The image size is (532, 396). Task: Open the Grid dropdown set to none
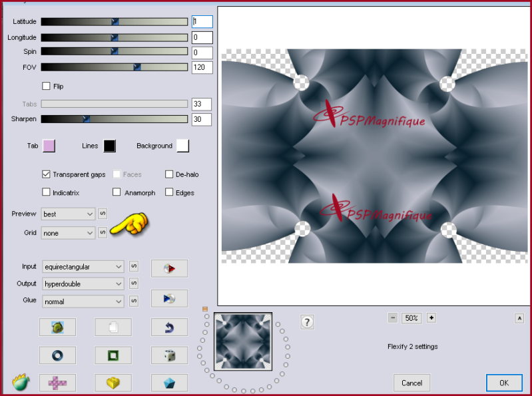pos(69,233)
